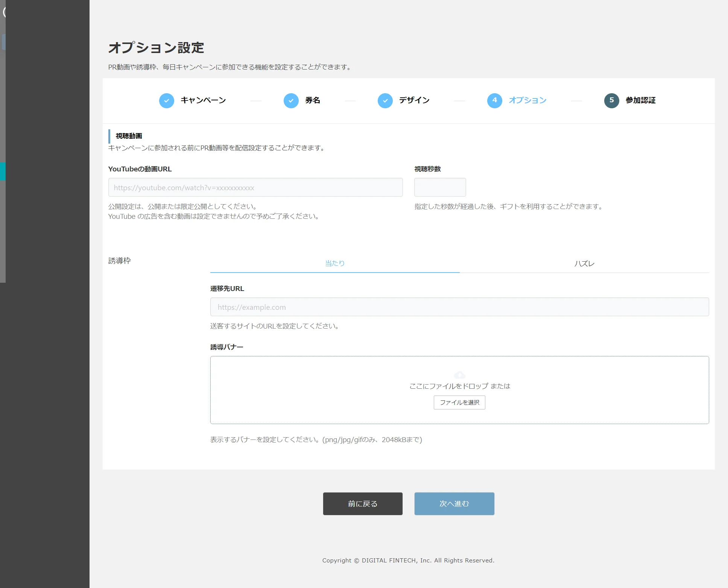The image size is (728, 588).
Task: Click the YouTube video URL input field
Action: pyautogui.click(x=255, y=187)
